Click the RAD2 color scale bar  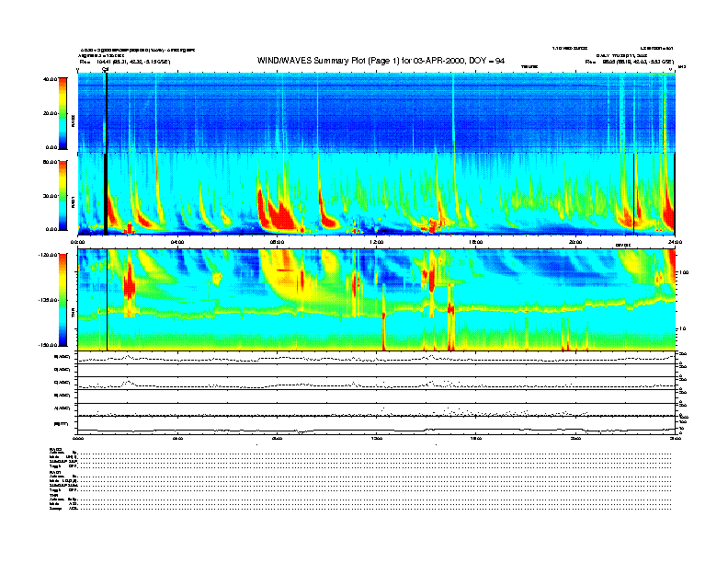pos(63,113)
